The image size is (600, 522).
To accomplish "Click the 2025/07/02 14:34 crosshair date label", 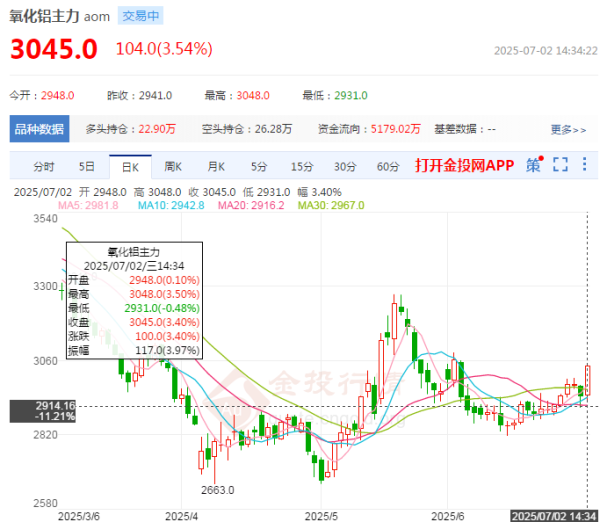I will click(x=554, y=516).
